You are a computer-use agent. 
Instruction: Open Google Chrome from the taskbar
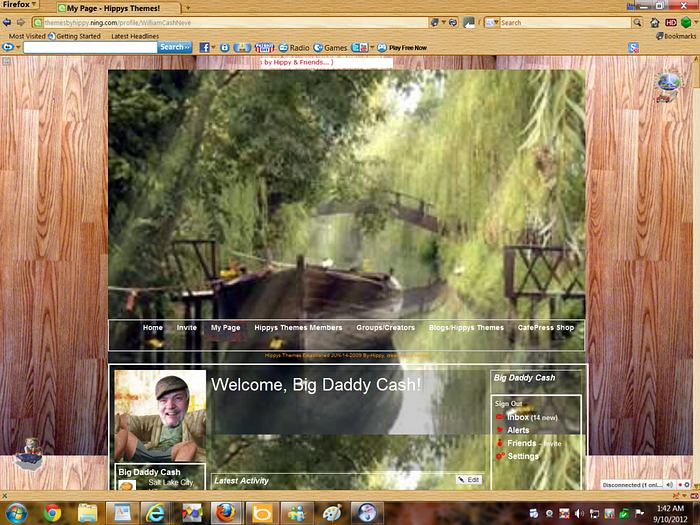pos(52,512)
